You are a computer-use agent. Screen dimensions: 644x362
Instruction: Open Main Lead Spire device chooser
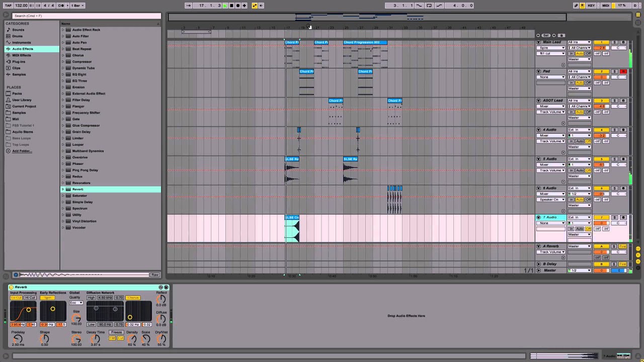click(x=551, y=48)
